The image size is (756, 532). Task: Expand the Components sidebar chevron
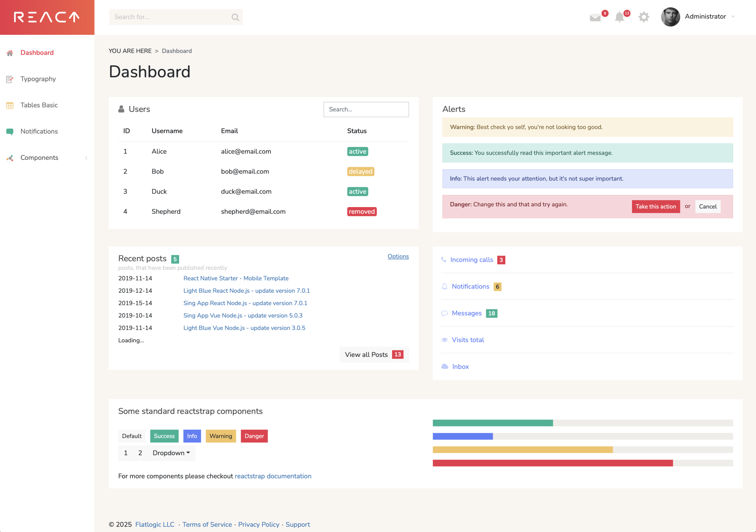click(x=86, y=158)
